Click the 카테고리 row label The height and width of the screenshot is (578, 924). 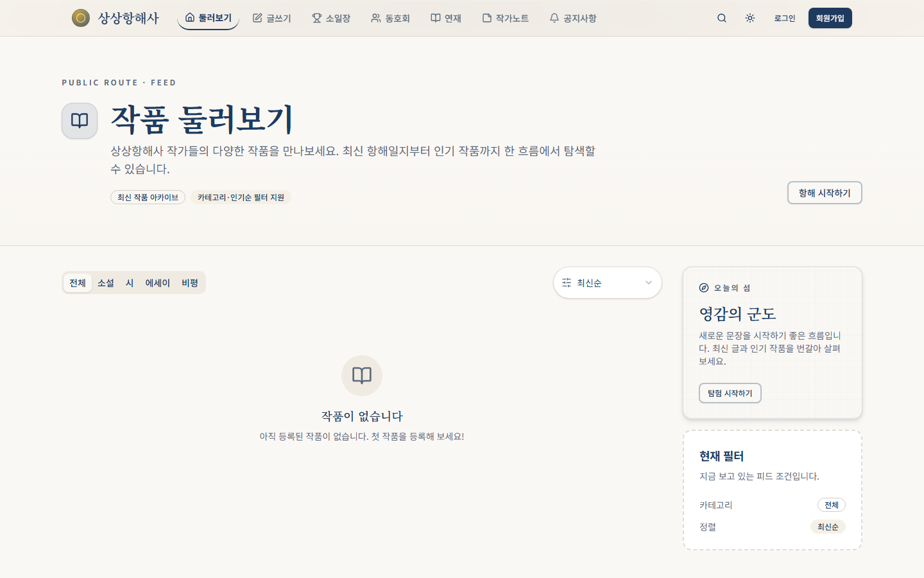pos(715,505)
